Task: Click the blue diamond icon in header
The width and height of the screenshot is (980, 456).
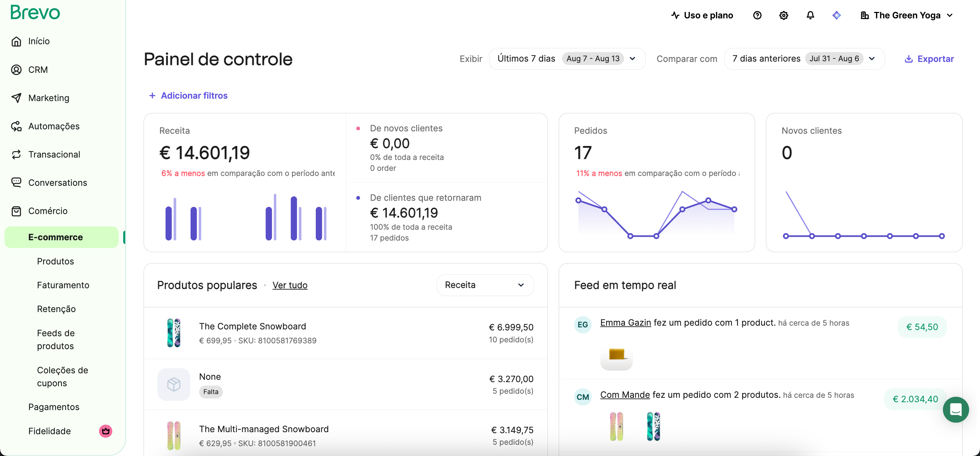Action: (x=837, y=15)
